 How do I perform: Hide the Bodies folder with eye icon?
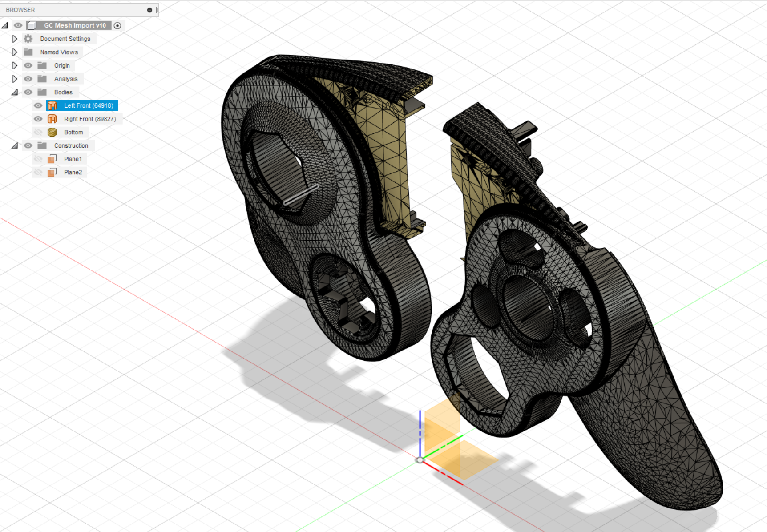point(28,92)
